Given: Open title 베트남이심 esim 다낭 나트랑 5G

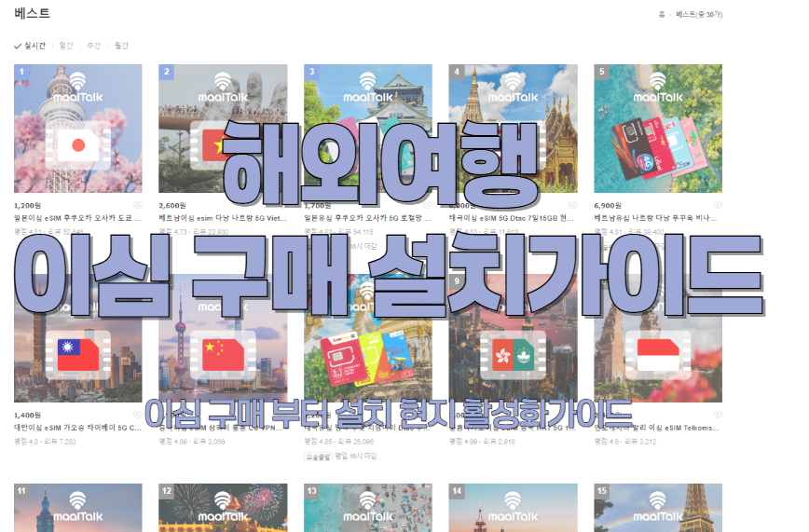Looking at the screenshot, I should click(223, 218).
